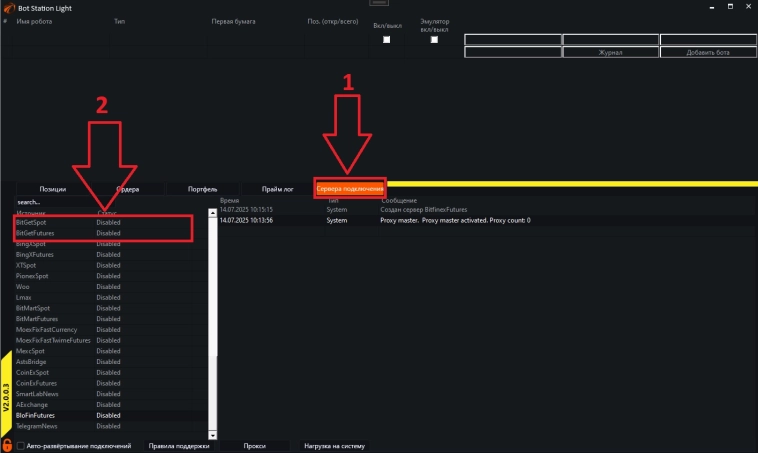The image size is (758, 453).
Task: Click the orange padlock icon at bottom-left
Action: [7, 444]
